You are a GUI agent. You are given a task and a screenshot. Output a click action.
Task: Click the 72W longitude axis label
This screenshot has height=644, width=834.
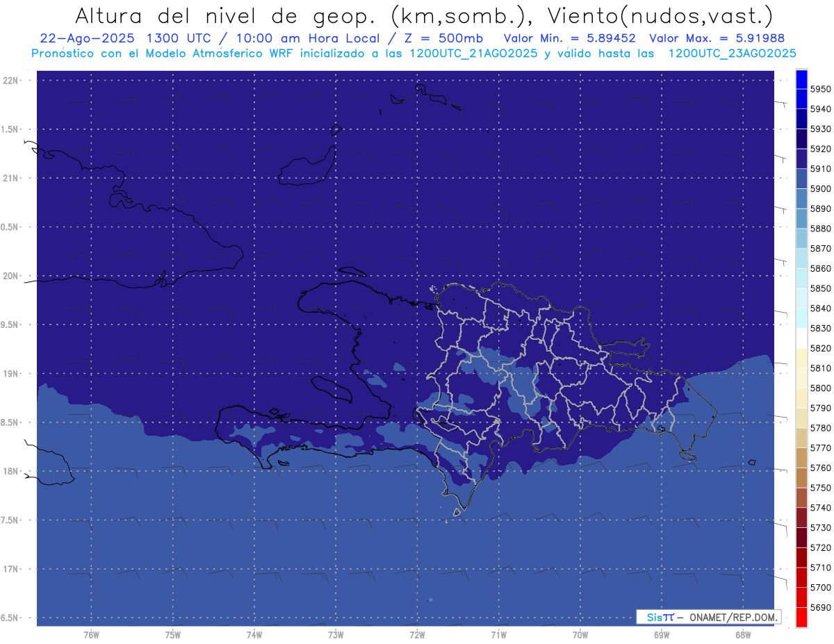tap(417, 634)
